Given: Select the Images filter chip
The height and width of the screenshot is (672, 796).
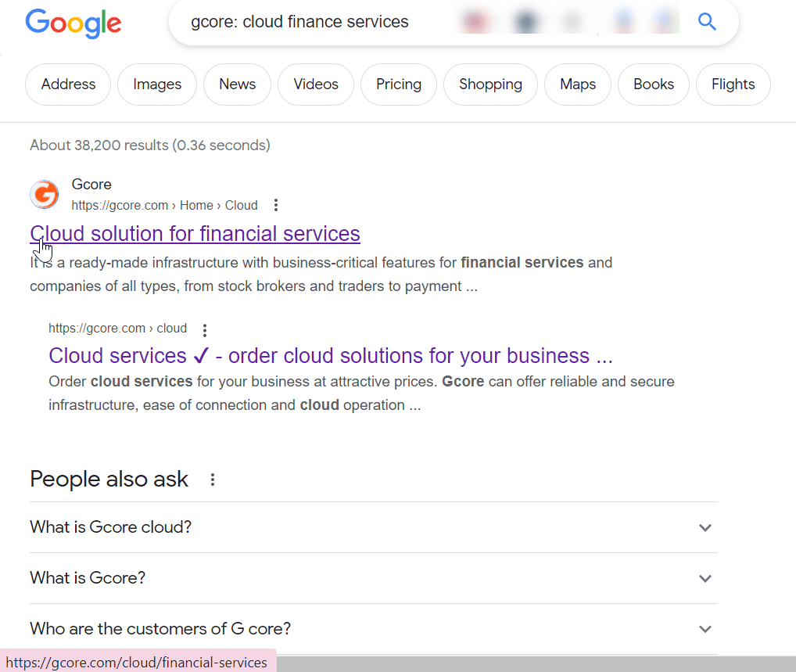Looking at the screenshot, I should pyautogui.click(x=157, y=84).
